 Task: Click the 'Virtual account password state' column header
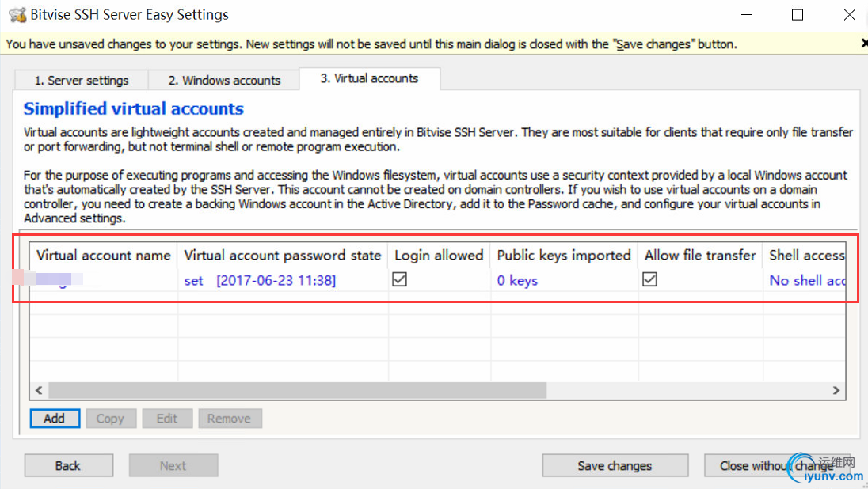282,255
